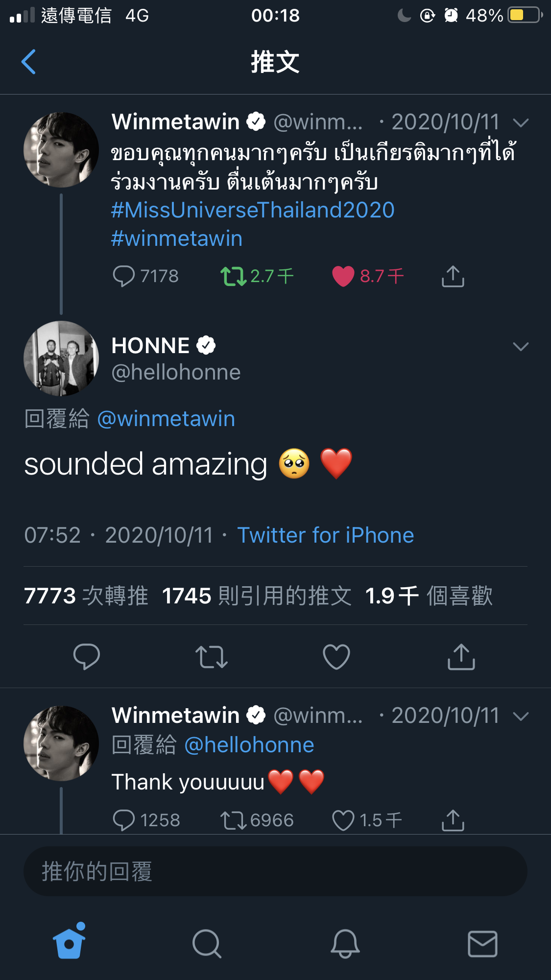Tap the back arrow icon
The height and width of the screenshot is (980, 551).
pos(29,62)
